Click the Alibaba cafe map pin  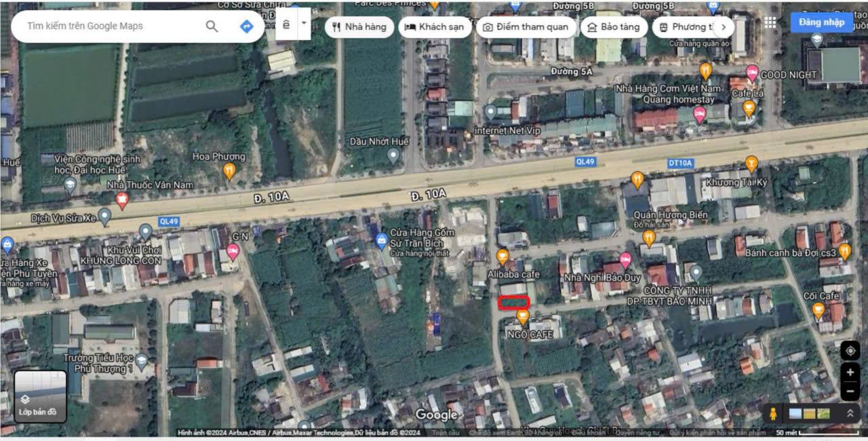(502, 256)
